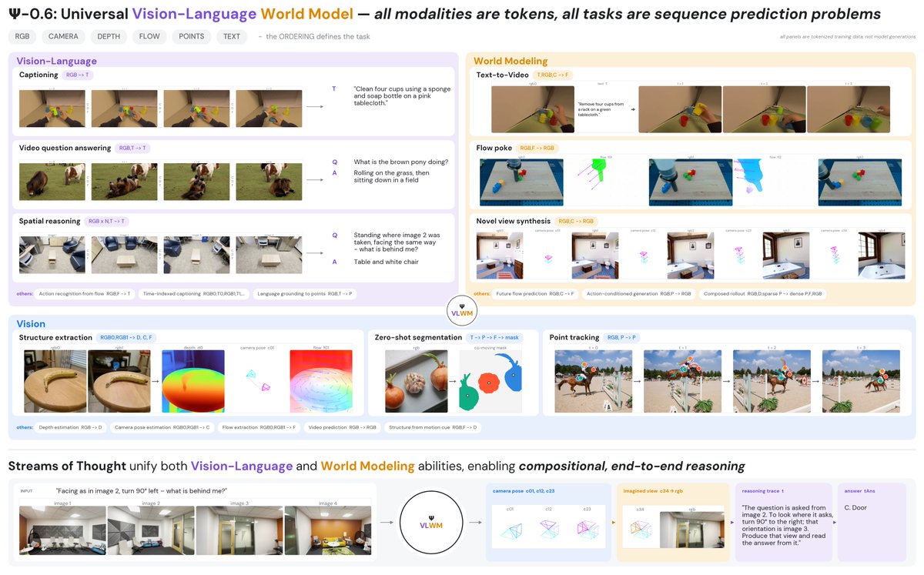Click the 'camera pose c01, c12, c23' panel title

click(x=524, y=490)
